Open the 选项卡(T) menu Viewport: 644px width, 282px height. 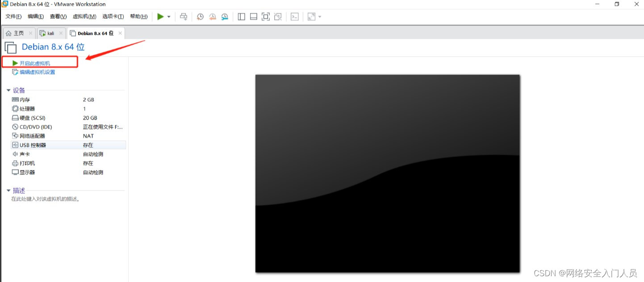click(x=113, y=17)
